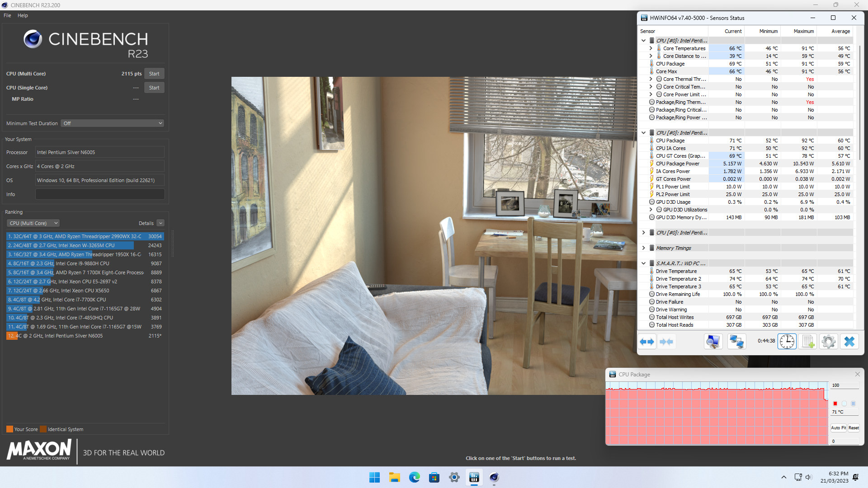Open the File menu in Cinebench
The image size is (868, 488).
point(7,15)
